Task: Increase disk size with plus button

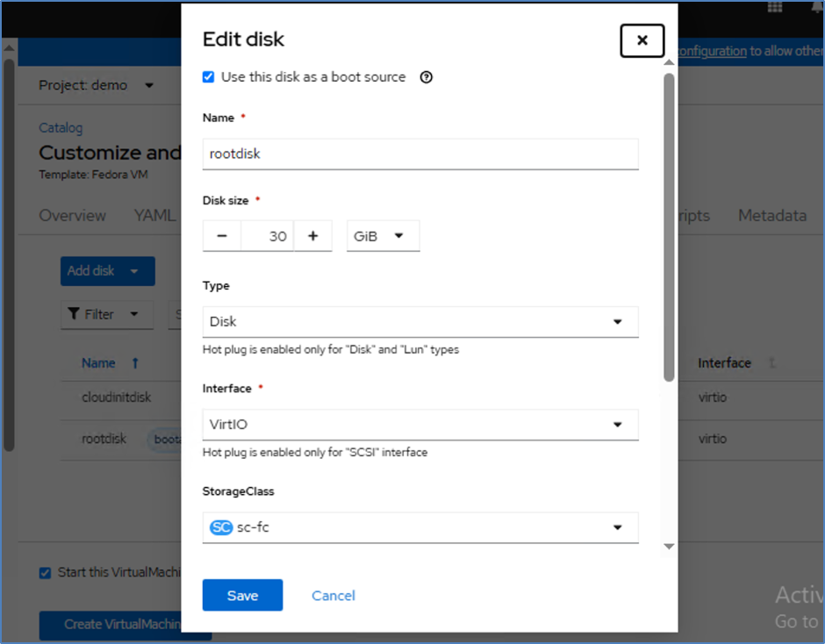Action: pos(313,236)
